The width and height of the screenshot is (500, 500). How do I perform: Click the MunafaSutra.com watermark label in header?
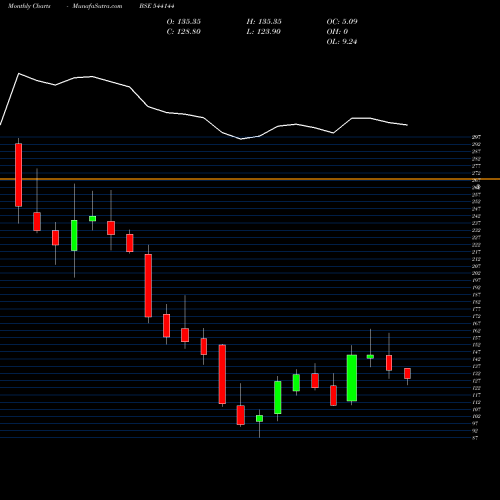(x=97, y=6)
